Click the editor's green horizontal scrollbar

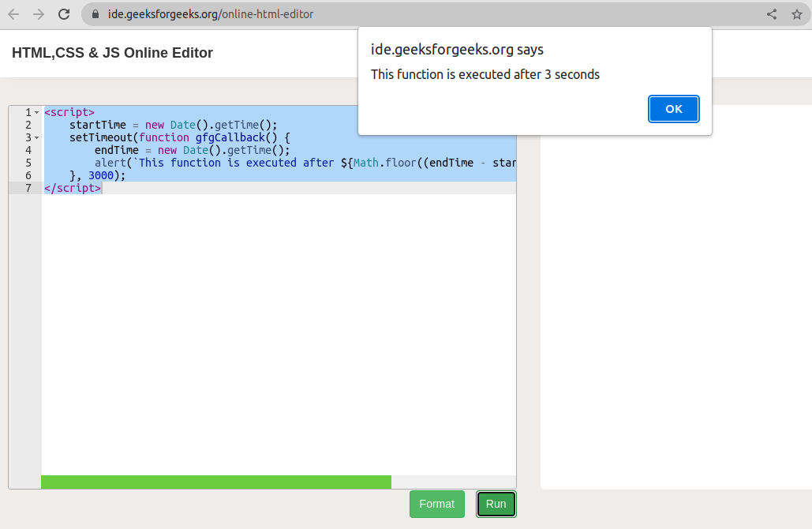tap(215, 482)
